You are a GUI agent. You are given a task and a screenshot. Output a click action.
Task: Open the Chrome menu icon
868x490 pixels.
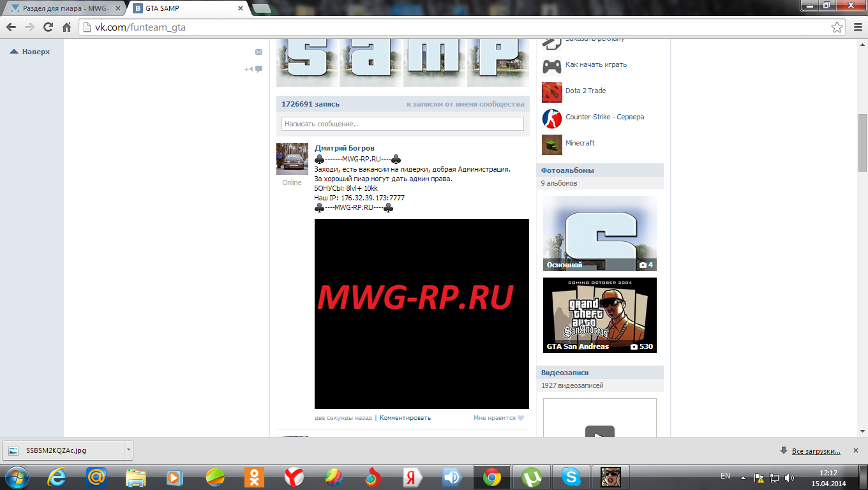pos(857,27)
